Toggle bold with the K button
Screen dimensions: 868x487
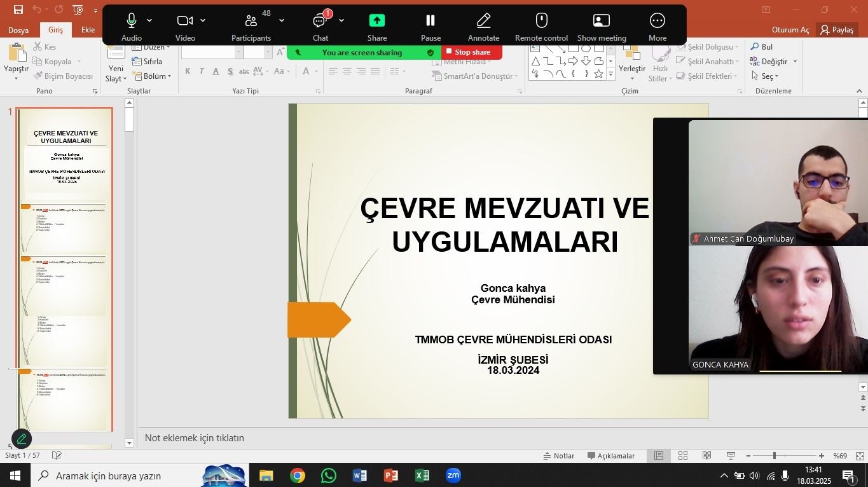coord(188,71)
